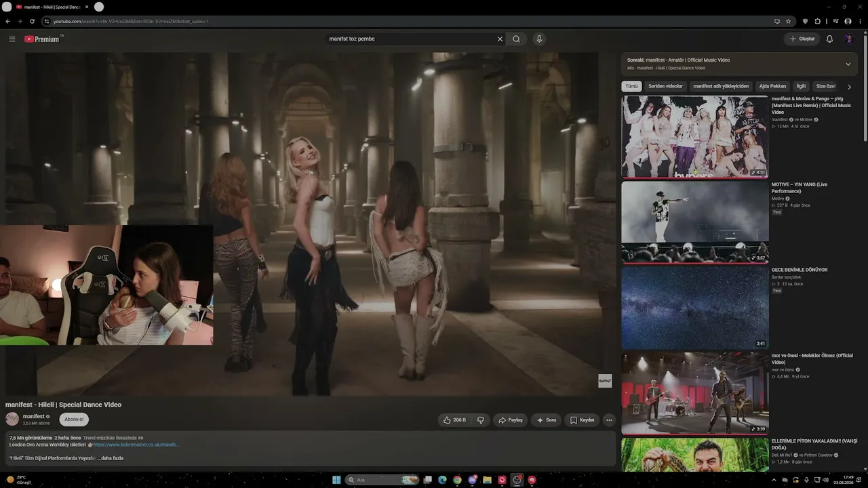868x488 pixels.
Task: Open Discord from the taskbar
Action: (x=473, y=480)
